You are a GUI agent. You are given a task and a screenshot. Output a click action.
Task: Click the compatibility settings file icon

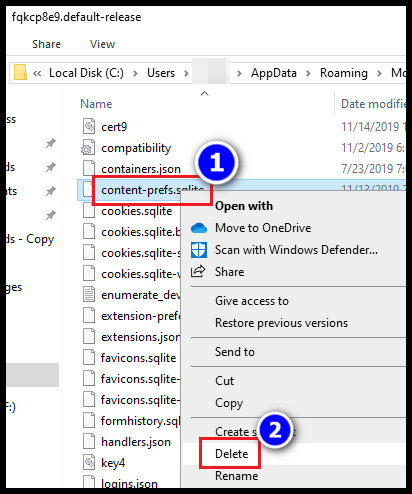88,148
